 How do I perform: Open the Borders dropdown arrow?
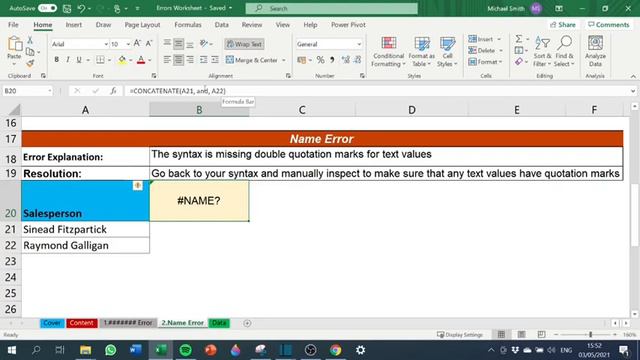coord(109,60)
